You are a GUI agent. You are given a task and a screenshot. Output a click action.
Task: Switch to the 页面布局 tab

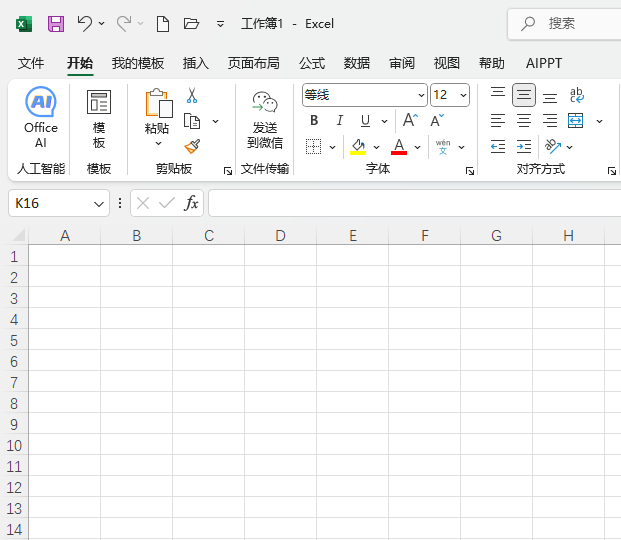pos(253,63)
